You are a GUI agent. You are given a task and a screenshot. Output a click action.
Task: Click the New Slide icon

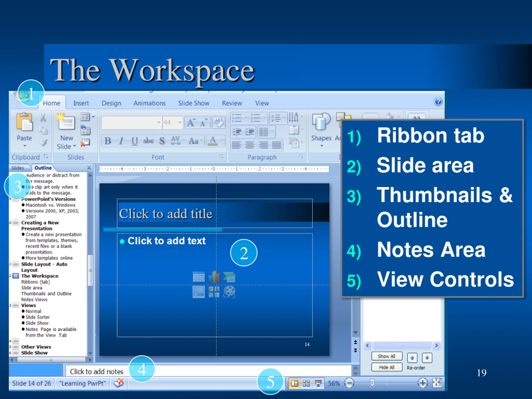click(66, 123)
